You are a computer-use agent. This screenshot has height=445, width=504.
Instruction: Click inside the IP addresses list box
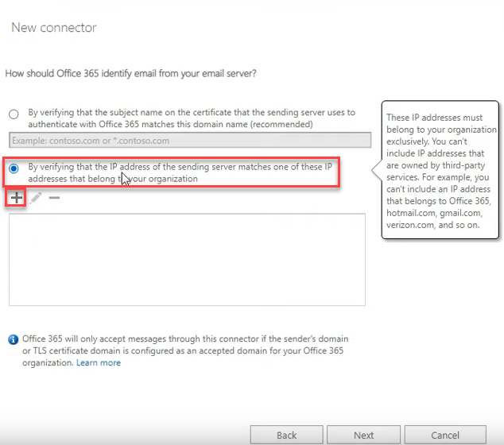pos(187,260)
